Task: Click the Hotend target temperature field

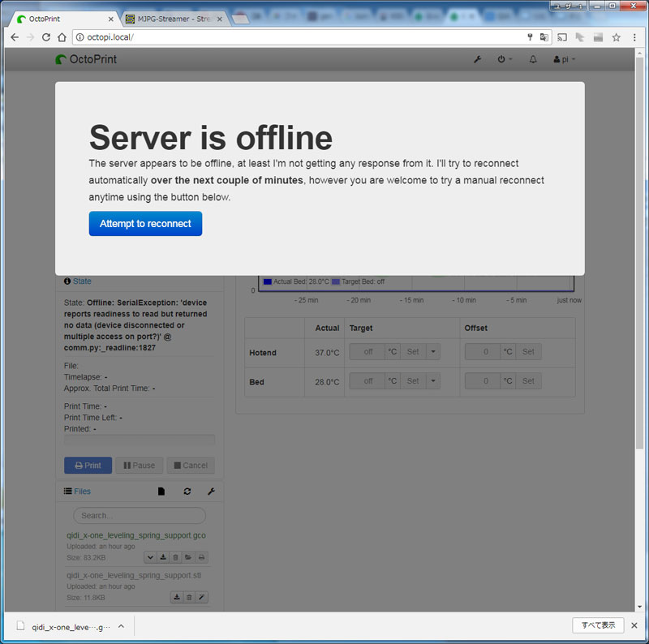Action: coord(367,352)
